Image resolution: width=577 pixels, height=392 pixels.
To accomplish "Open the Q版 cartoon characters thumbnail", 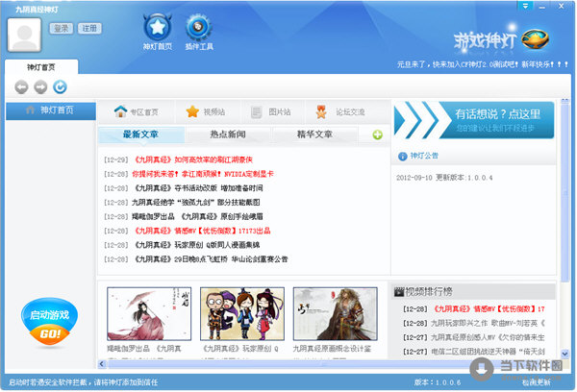I will [242, 313].
